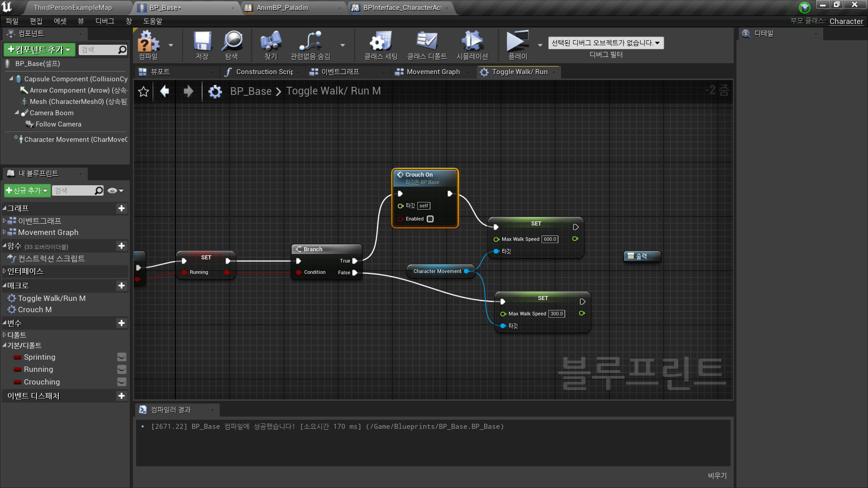Toggle Enabled checkbox on Crouch On node
This screenshot has width=868, height=488.
click(430, 219)
